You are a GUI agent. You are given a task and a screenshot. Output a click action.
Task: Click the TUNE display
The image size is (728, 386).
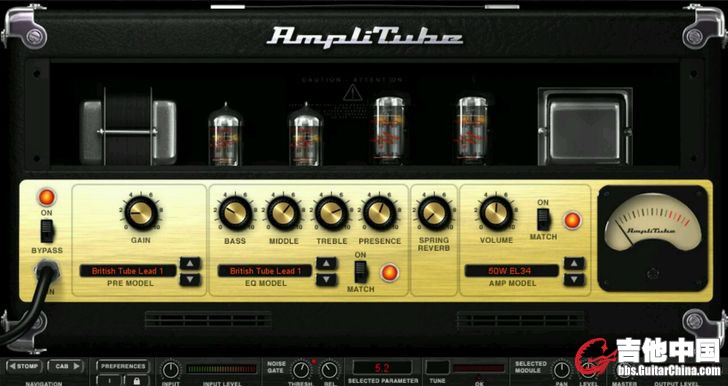(438, 367)
